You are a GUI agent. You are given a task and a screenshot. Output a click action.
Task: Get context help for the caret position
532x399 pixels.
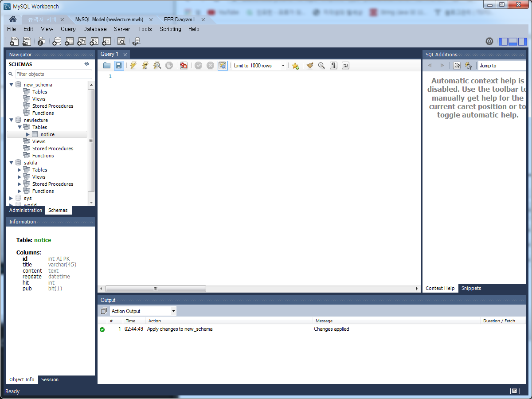coord(457,66)
